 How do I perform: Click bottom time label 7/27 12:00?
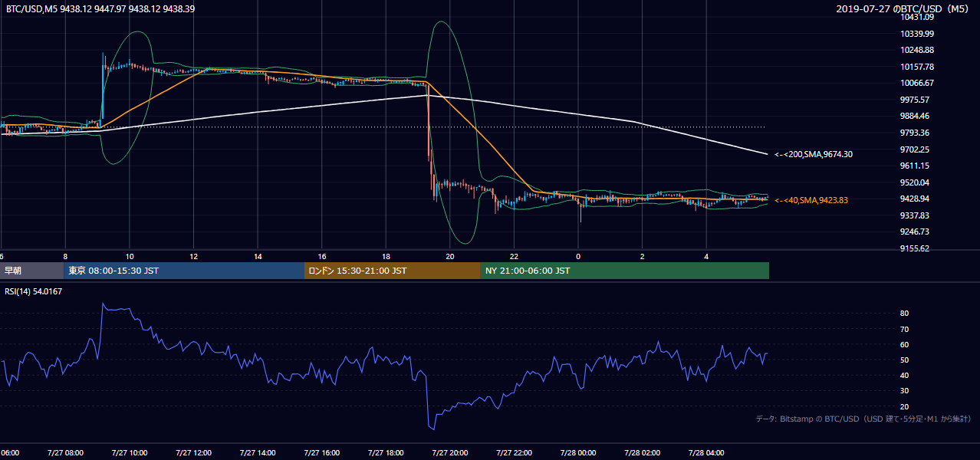[x=193, y=452]
